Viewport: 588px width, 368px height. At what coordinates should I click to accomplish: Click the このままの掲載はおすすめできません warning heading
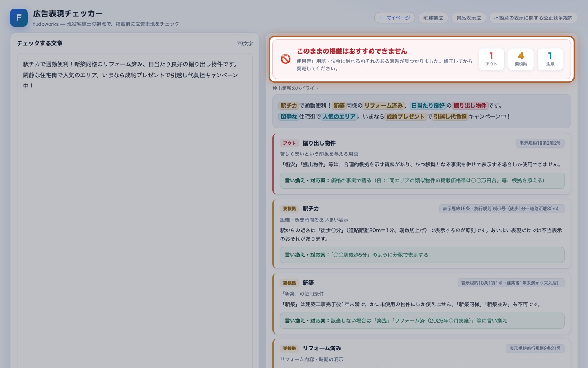point(352,51)
